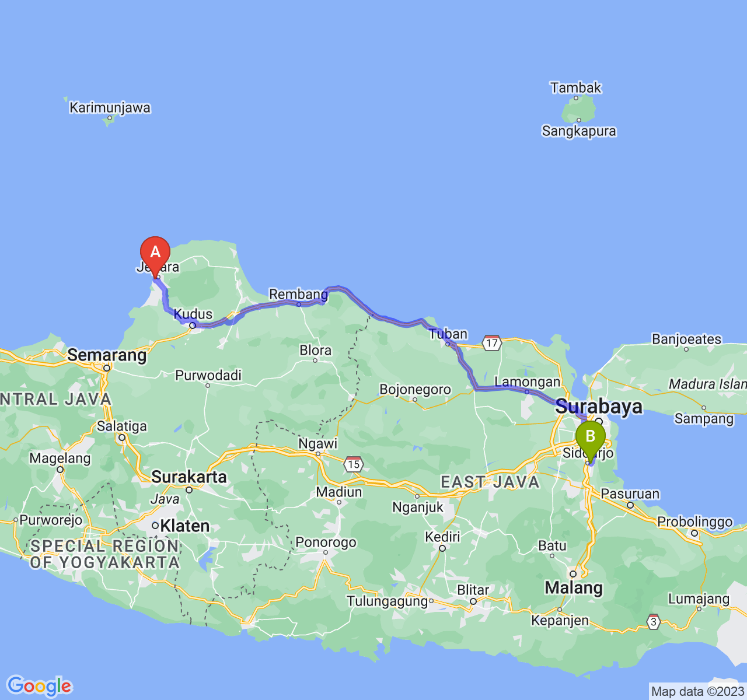The height and width of the screenshot is (700, 747).
Task: Click the route 17 highway shield
Action: [492, 342]
